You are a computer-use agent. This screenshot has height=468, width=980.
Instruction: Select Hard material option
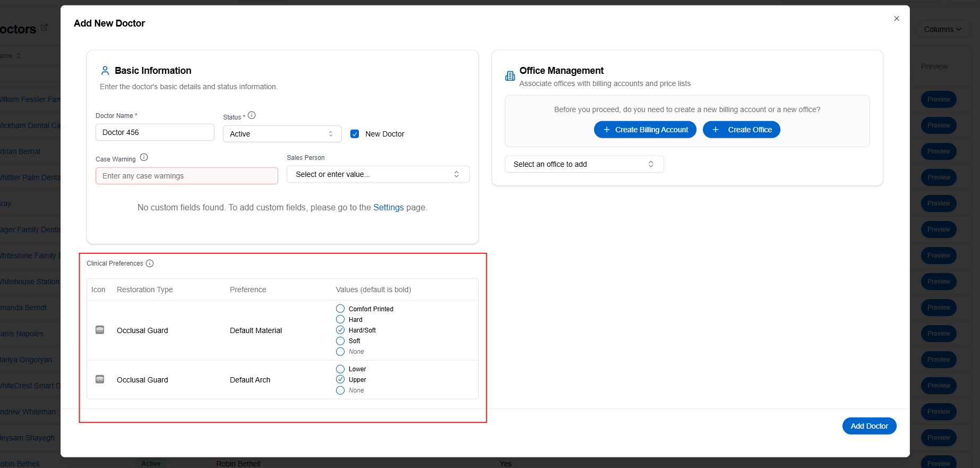click(x=340, y=319)
